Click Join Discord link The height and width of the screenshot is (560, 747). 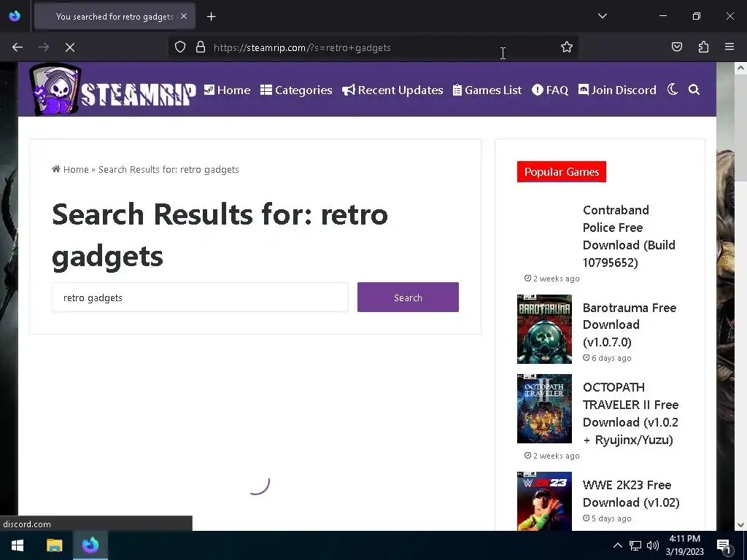(x=617, y=90)
